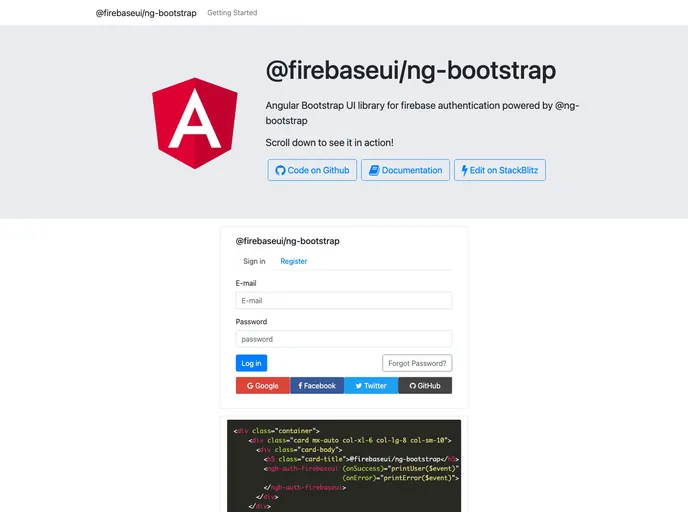Click the book icon in Documentation button

tap(374, 170)
